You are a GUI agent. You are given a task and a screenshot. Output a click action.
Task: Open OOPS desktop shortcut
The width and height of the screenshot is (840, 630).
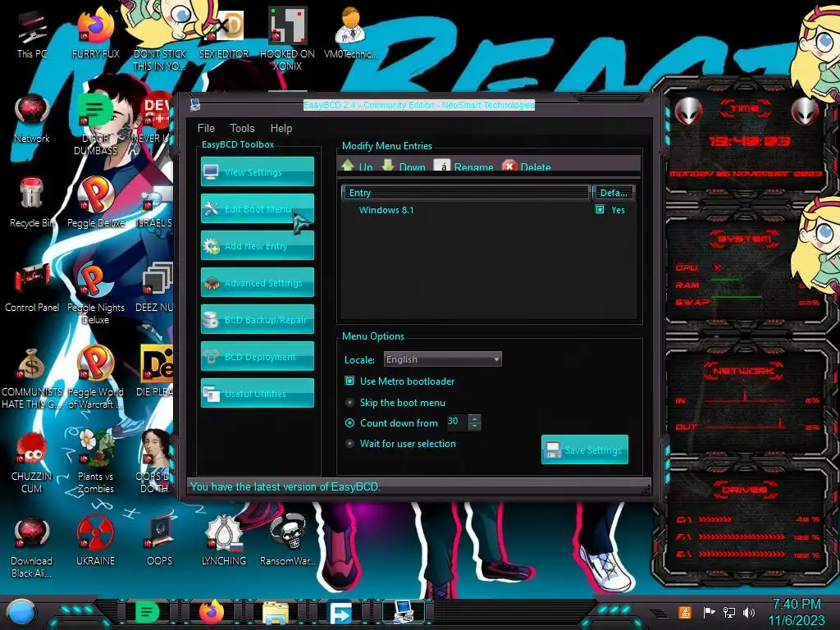click(x=160, y=541)
